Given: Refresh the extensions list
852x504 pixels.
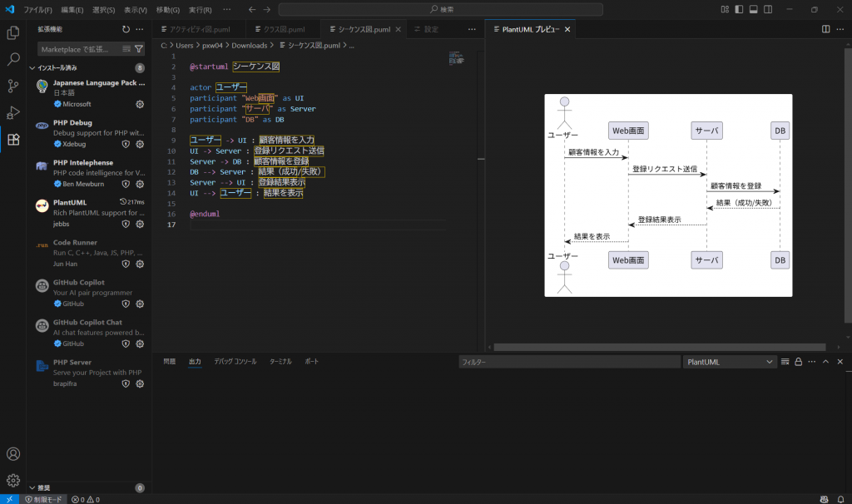Looking at the screenshot, I should (x=126, y=29).
